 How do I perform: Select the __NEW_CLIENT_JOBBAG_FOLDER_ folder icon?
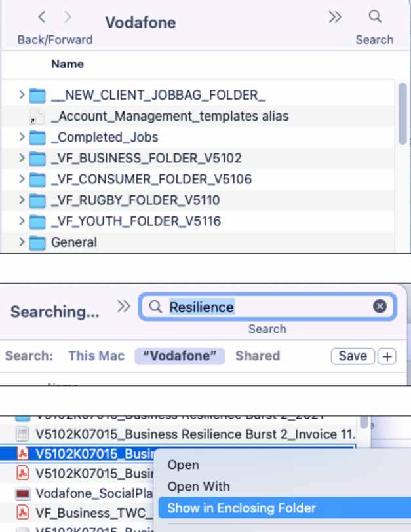tap(37, 96)
